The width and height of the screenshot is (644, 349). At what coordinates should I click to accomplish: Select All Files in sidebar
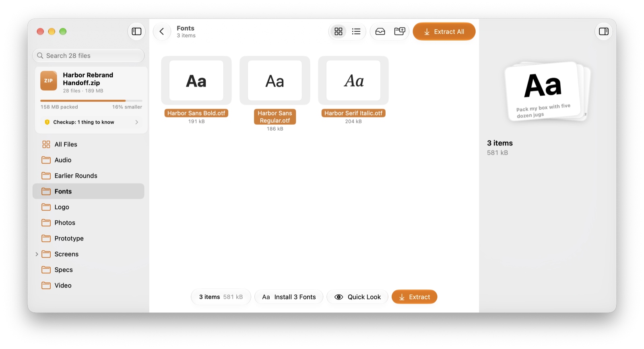88,144
